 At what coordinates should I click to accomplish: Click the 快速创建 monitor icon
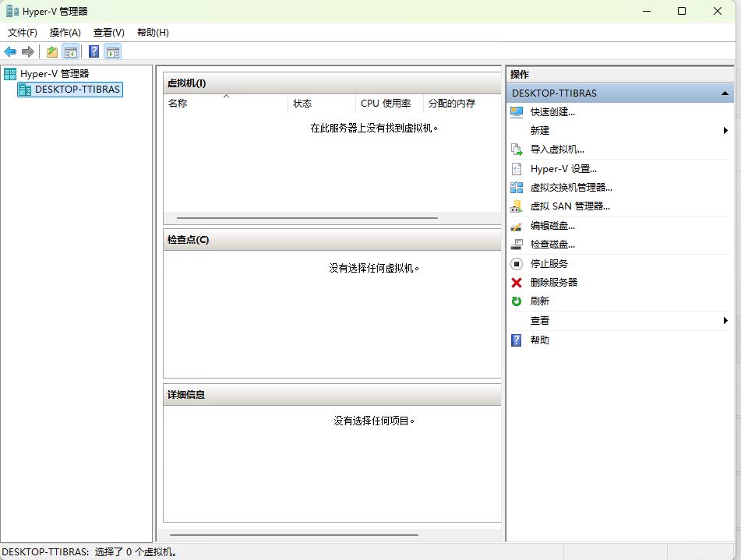click(517, 112)
